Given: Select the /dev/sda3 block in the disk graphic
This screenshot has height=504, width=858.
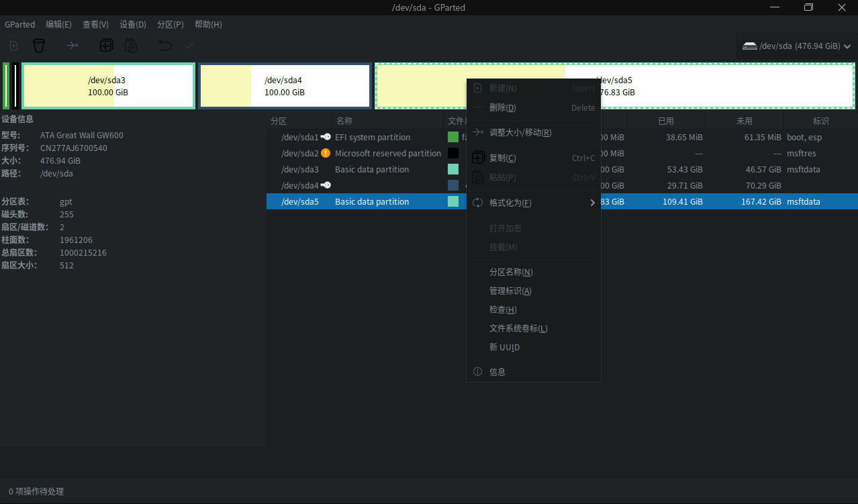Looking at the screenshot, I should tap(108, 86).
